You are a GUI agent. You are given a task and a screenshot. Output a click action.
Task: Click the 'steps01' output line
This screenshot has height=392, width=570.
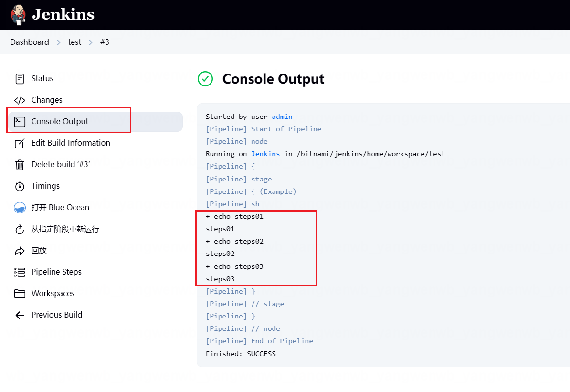pyautogui.click(x=220, y=229)
